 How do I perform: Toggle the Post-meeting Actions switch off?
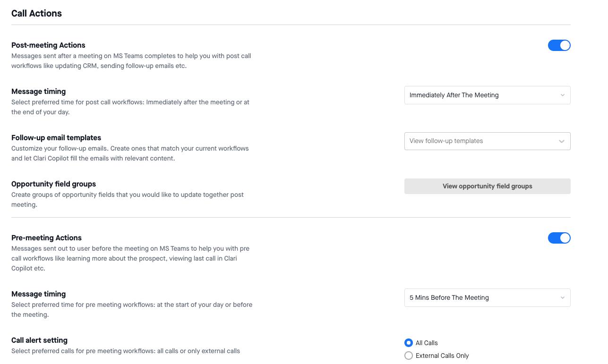pos(559,45)
